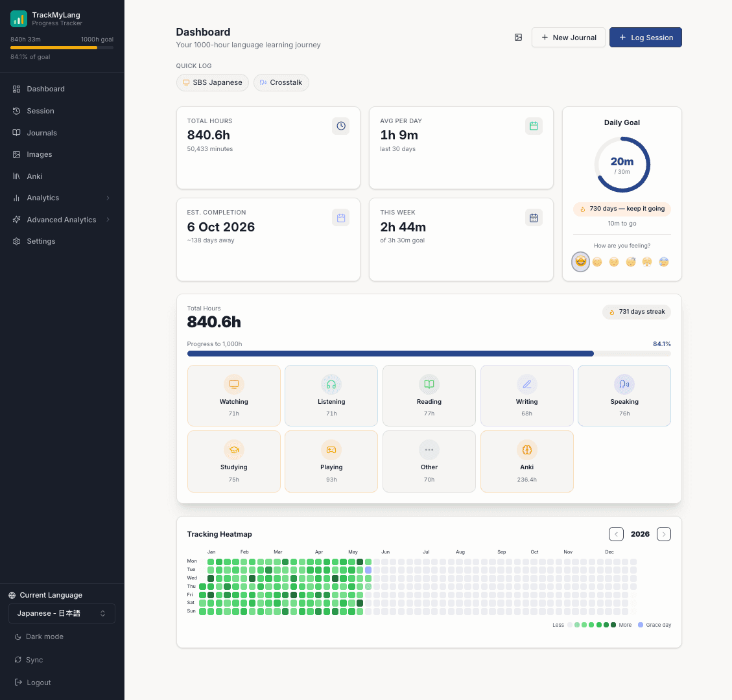Click 'of 3h 30m goal' text
Viewport: 732px width, 700px height.
click(x=402, y=240)
